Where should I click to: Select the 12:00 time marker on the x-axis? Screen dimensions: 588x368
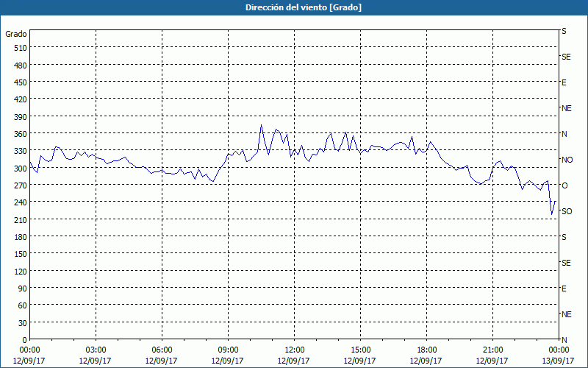pos(294,350)
